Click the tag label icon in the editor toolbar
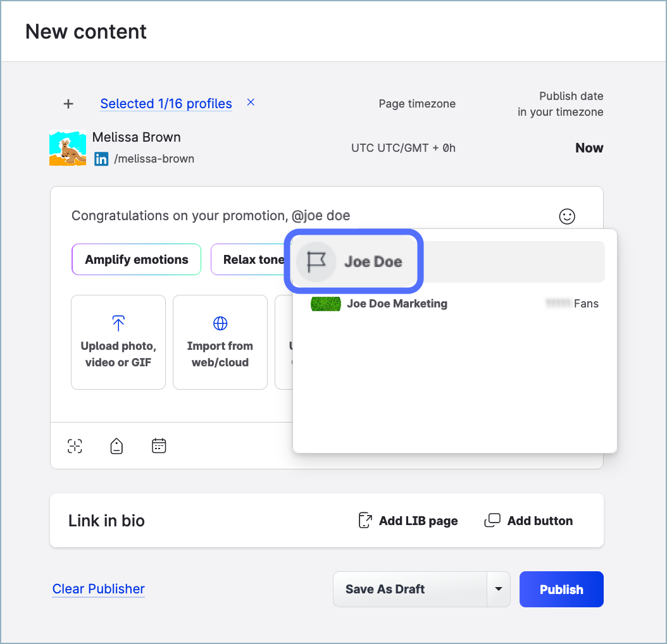The image size is (667, 644). tap(116, 446)
